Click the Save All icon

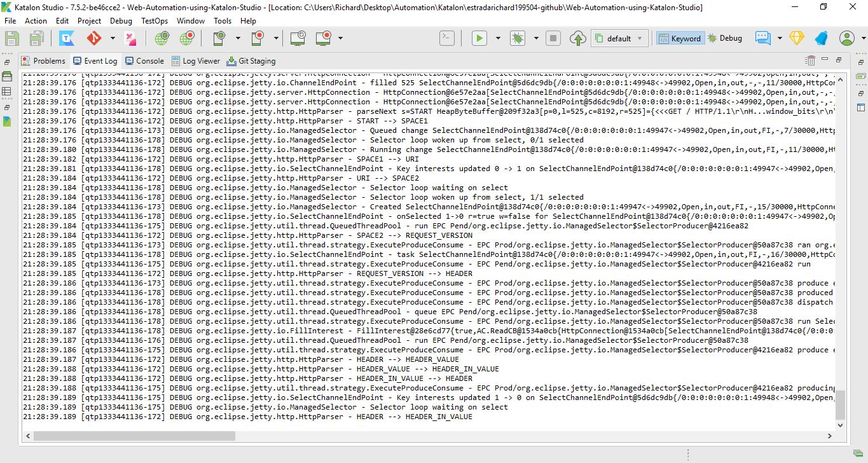tap(36, 38)
